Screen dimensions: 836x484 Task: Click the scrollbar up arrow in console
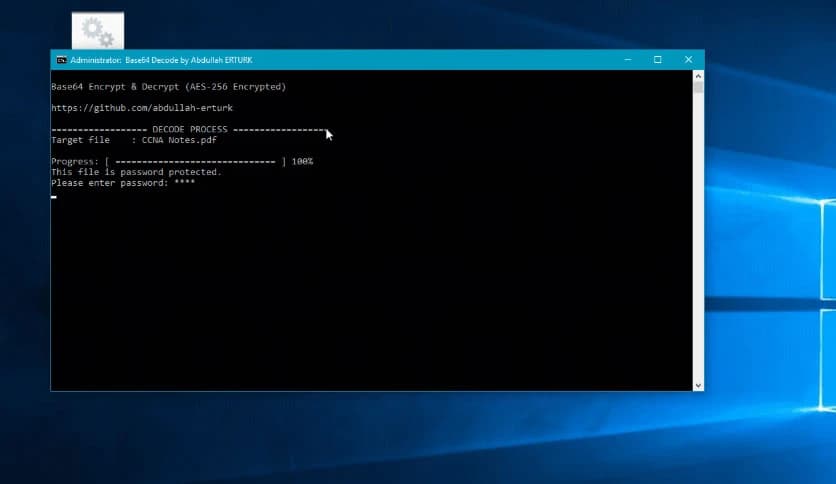698,76
